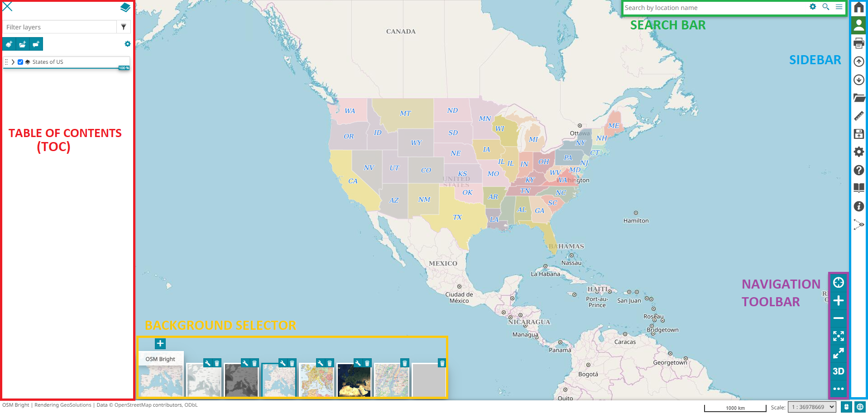Screen dimensions: 868x413
Task: Switch the map to 3D mode
Action: tap(838, 371)
